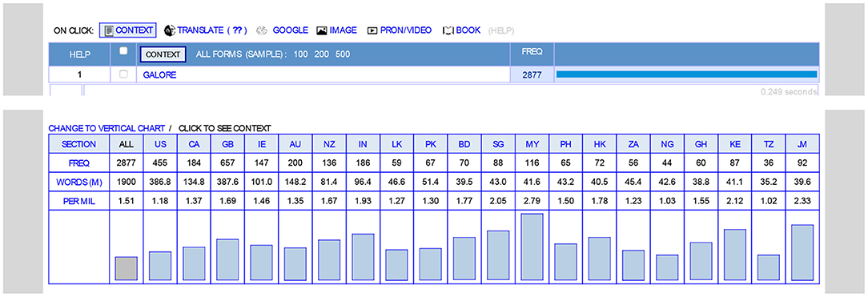Screen dimensions: 868x297
Task: Click the LK section header
Action: [397, 144]
